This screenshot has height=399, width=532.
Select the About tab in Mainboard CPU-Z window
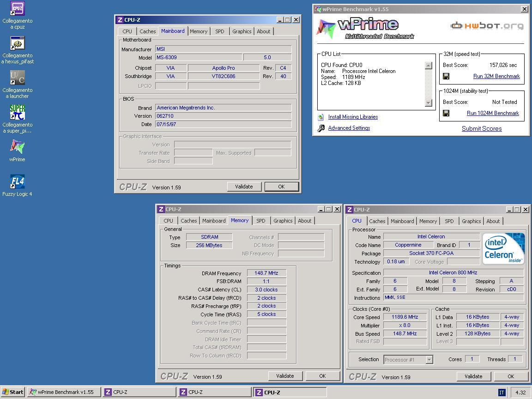(264, 31)
